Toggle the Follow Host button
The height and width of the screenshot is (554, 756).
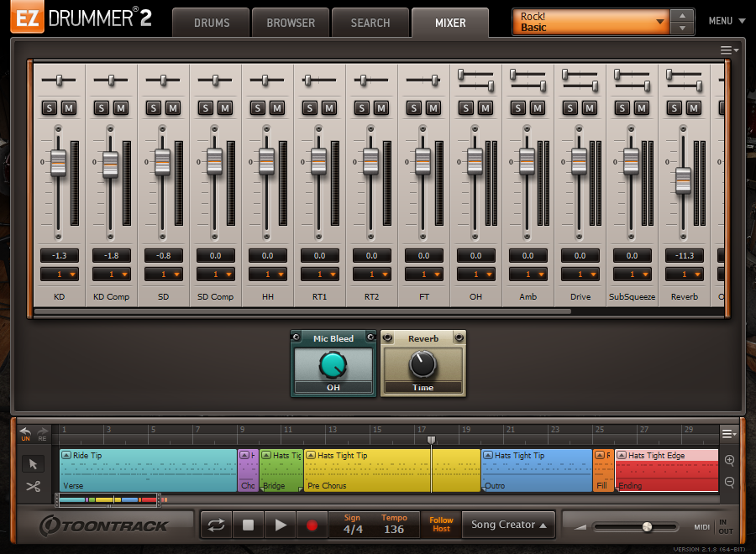(x=441, y=525)
